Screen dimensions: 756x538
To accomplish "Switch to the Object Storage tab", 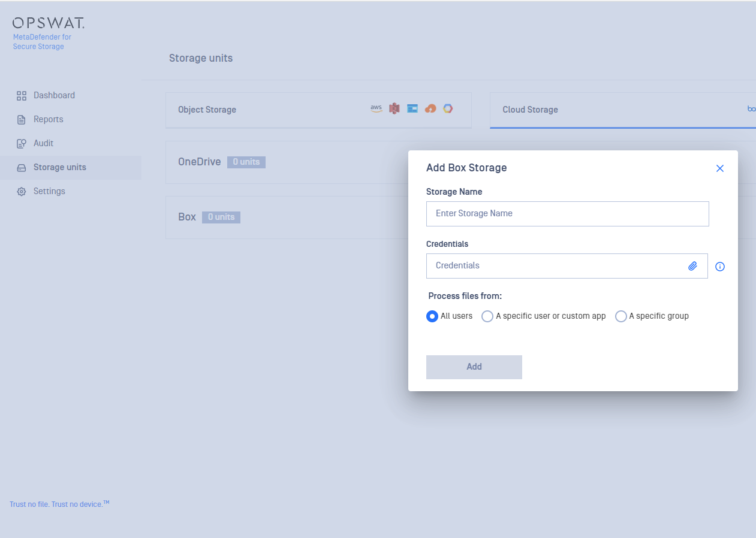I will (x=318, y=110).
